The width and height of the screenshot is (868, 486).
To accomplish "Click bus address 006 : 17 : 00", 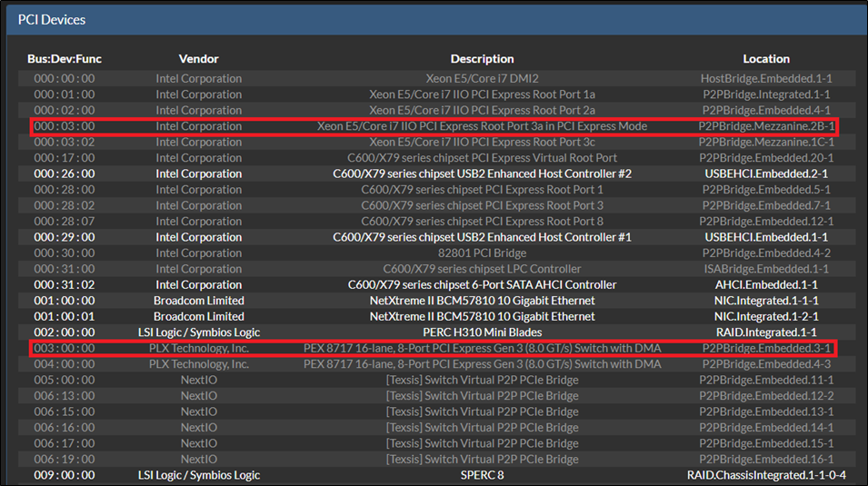I will click(65, 443).
